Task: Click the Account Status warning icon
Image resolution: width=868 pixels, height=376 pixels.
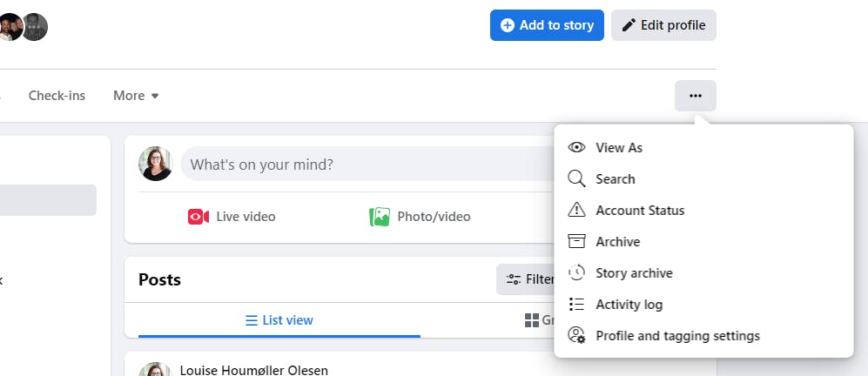Action: click(576, 211)
